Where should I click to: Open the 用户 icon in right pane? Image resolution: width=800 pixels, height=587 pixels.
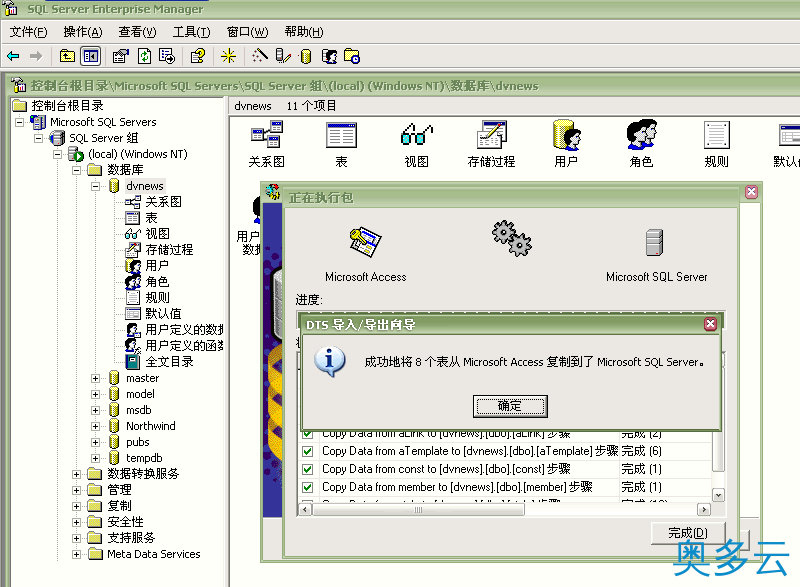click(566, 135)
